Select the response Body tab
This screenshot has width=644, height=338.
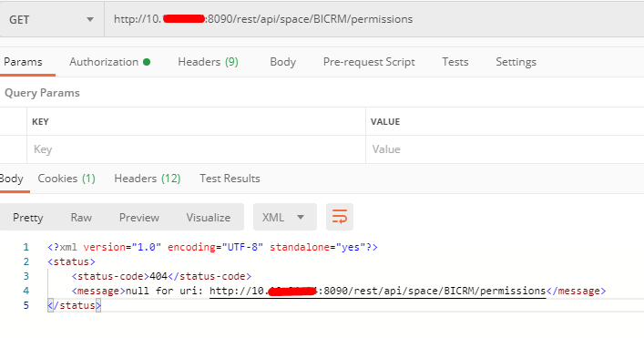click(x=12, y=179)
